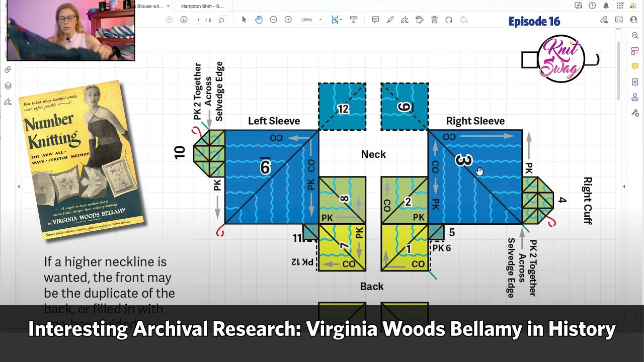Open the user profile avatar

634,6
